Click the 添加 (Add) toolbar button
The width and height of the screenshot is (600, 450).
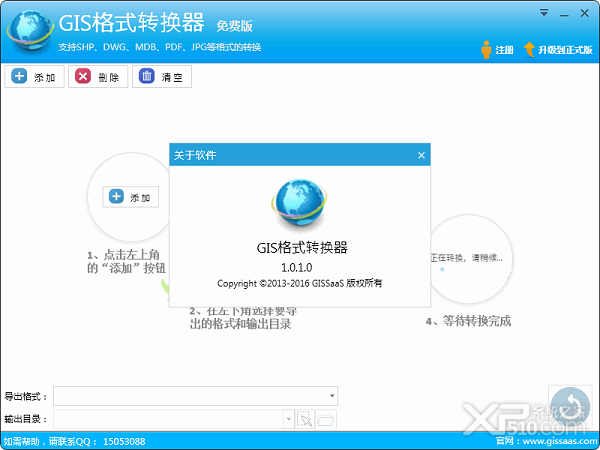pos(34,77)
